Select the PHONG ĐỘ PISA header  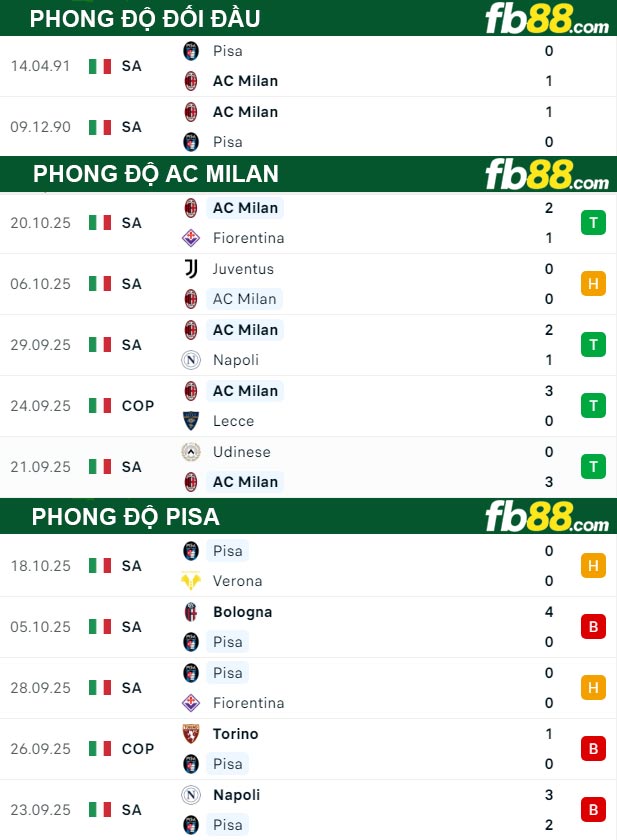[x=126, y=517]
